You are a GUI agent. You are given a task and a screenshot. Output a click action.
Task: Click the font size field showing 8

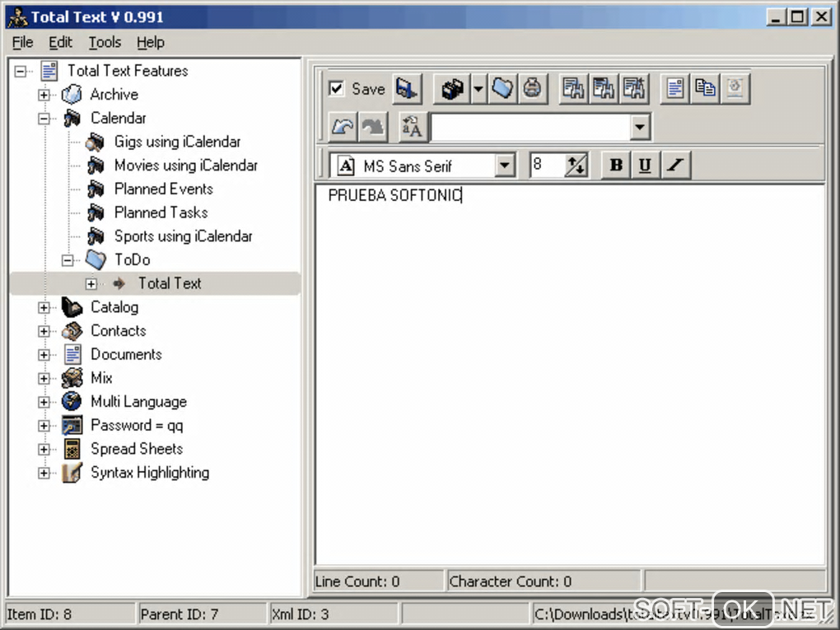pyautogui.click(x=547, y=165)
